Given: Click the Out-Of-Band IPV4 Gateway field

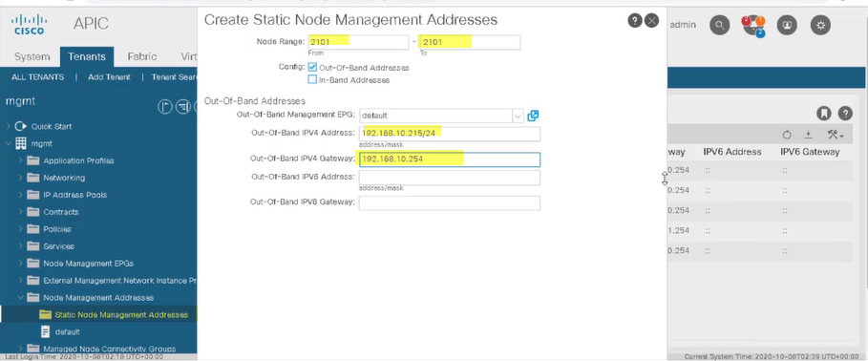Looking at the screenshot, I should click(450, 159).
